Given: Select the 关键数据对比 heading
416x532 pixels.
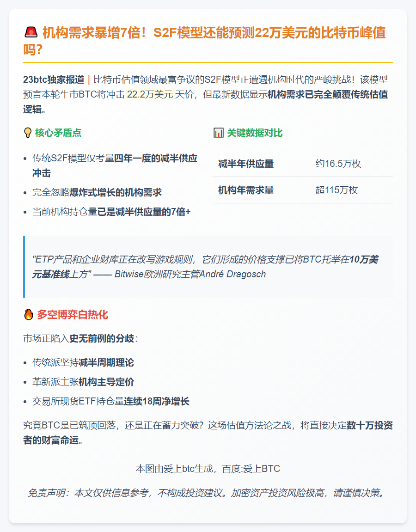Looking at the screenshot, I should point(255,133).
